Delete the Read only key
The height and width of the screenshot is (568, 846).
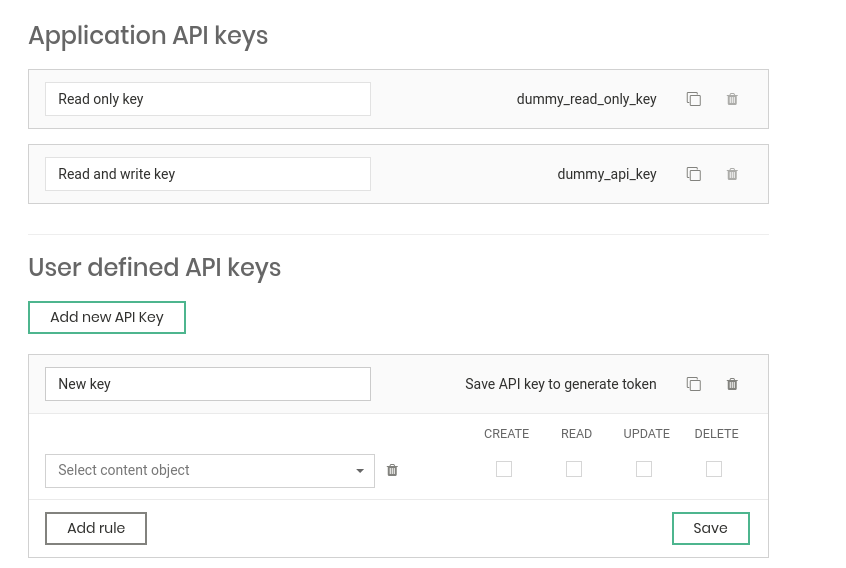732,99
